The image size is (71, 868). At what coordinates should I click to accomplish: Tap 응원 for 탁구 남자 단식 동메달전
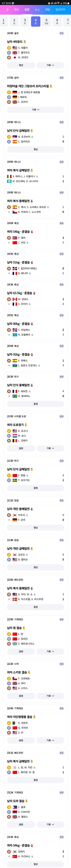pos(35,404)
